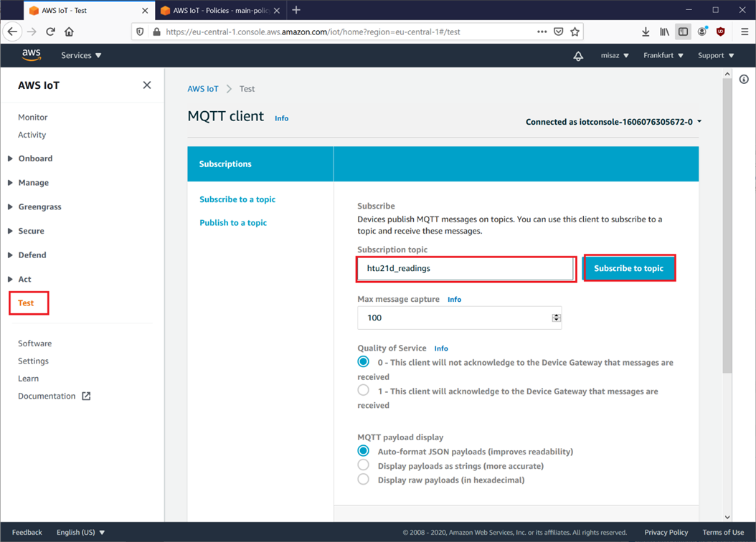Open the AWS notifications bell

pyautogui.click(x=578, y=55)
